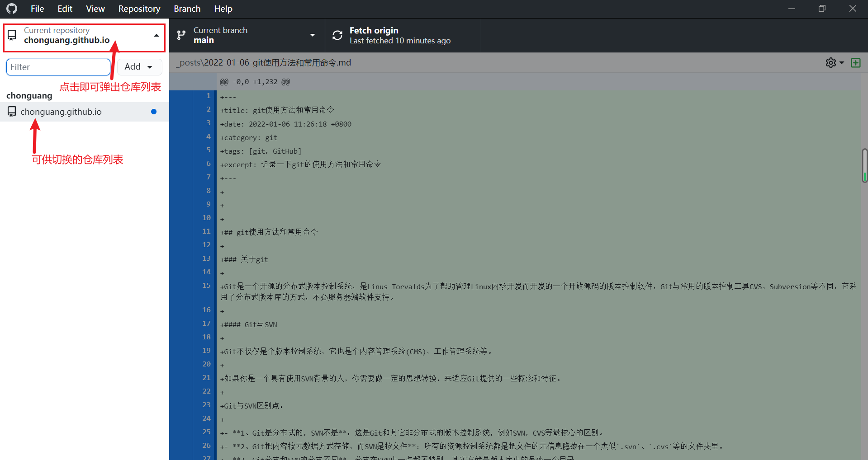Minimize the GitHub Desktop window
Viewport: 868px width, 460px height.
click(792, 9)
